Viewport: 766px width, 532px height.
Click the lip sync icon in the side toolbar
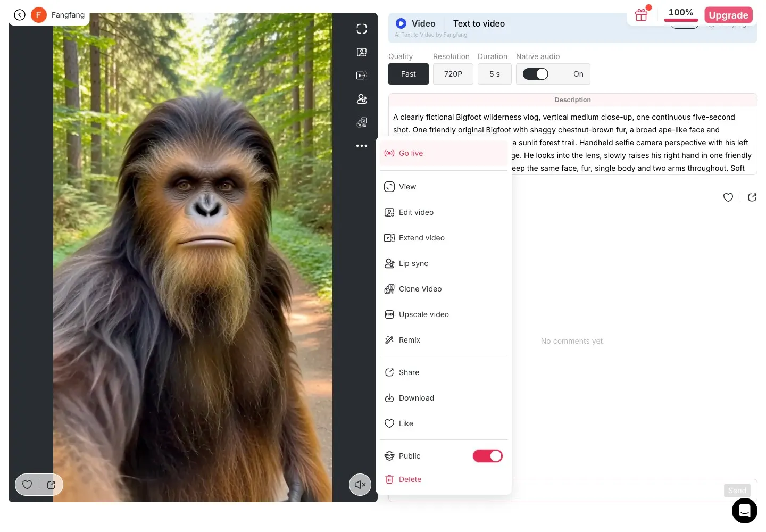(362, 99)
